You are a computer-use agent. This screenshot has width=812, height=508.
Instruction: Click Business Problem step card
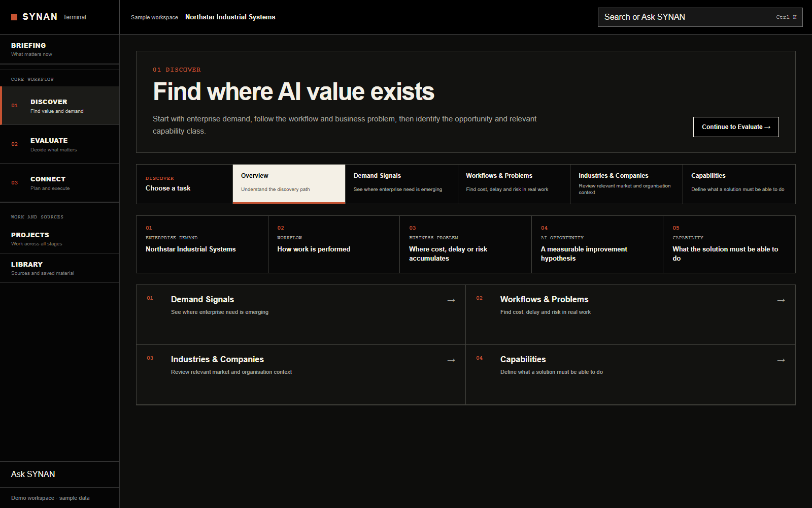[x=465, y=244]
